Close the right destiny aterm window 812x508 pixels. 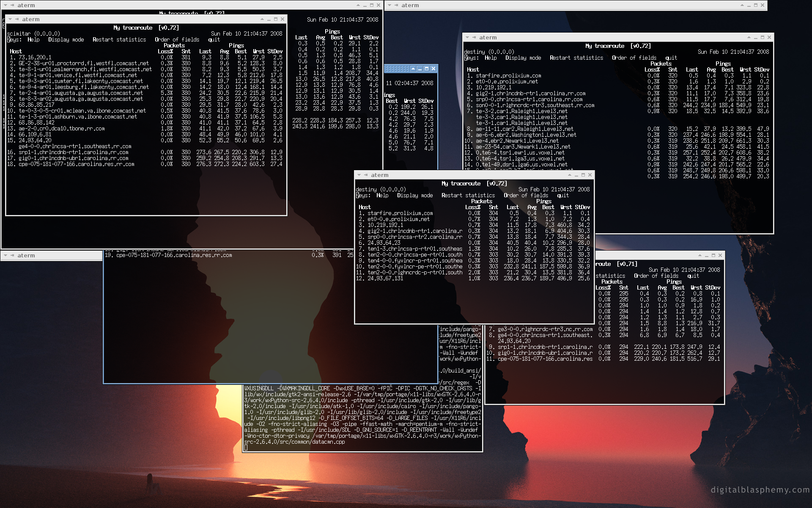tap(769, 38)
